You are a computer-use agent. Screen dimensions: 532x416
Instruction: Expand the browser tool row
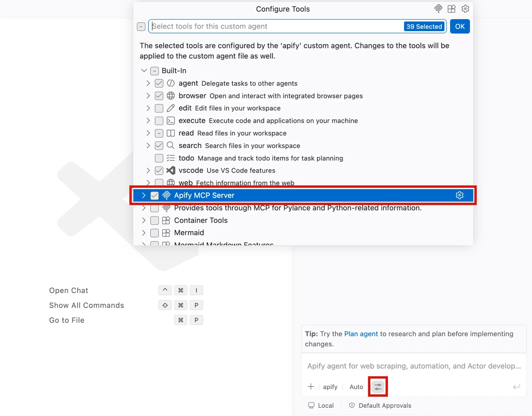coord(148,96)
